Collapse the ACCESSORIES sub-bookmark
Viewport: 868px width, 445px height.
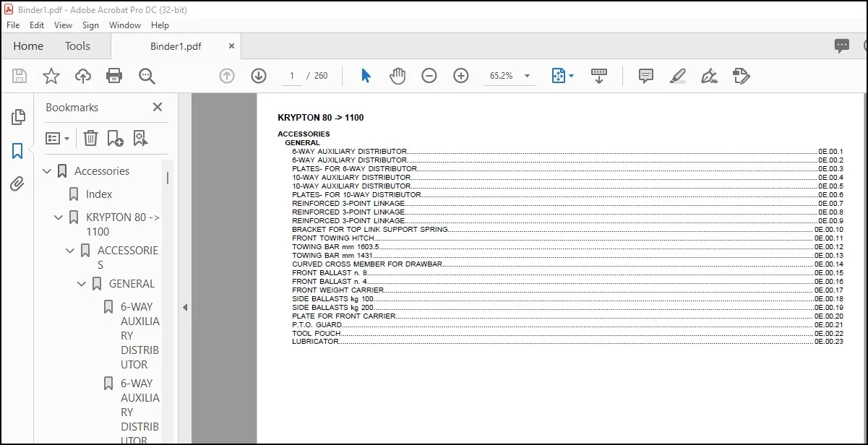70,251
